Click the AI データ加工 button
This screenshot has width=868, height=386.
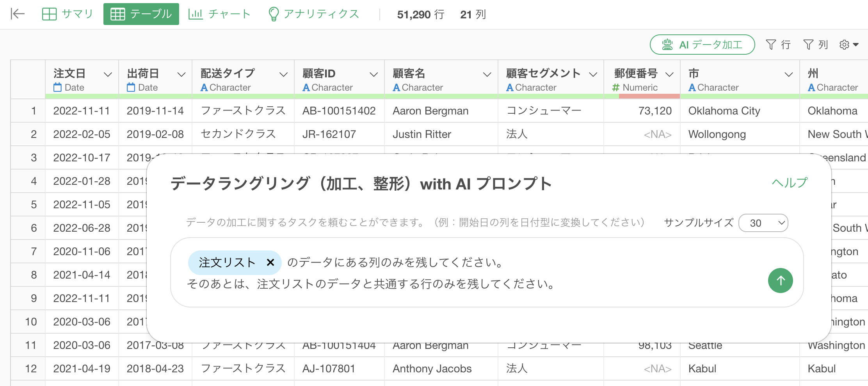[x=702, y=45]
